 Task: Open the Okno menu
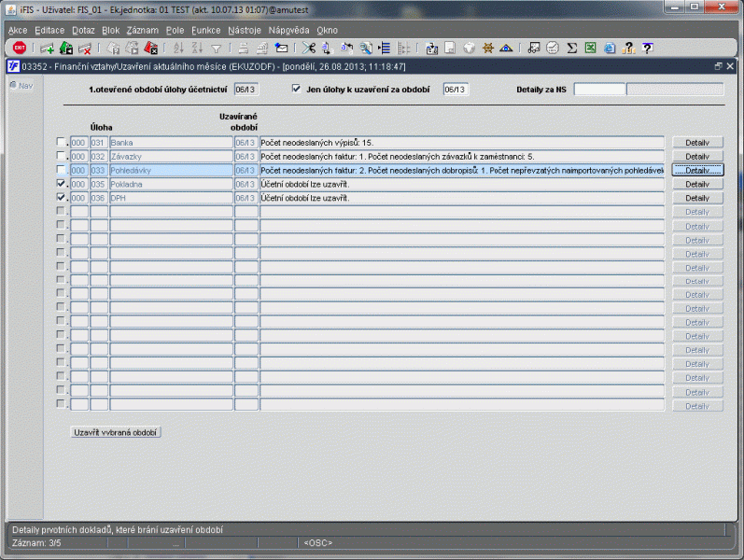tap(327, 31)
